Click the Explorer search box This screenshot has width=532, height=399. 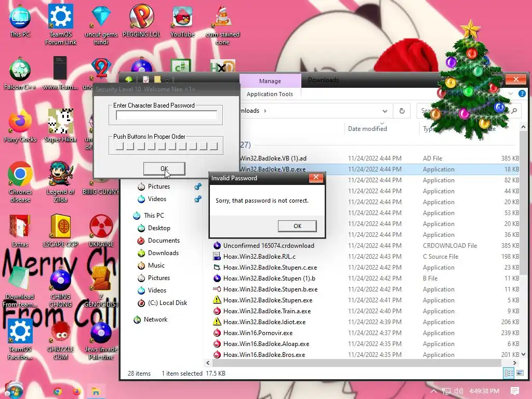(468, 111)
